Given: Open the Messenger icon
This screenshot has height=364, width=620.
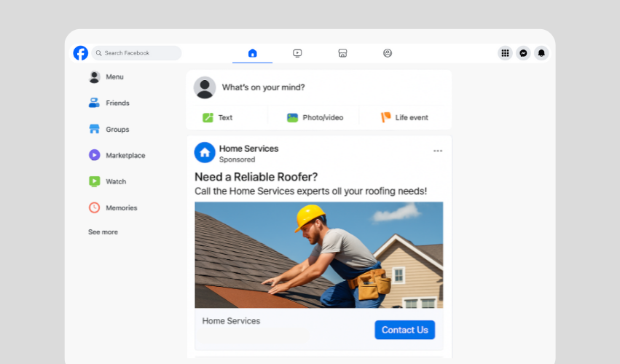Looking at the screenshot, I should point(523,53).
